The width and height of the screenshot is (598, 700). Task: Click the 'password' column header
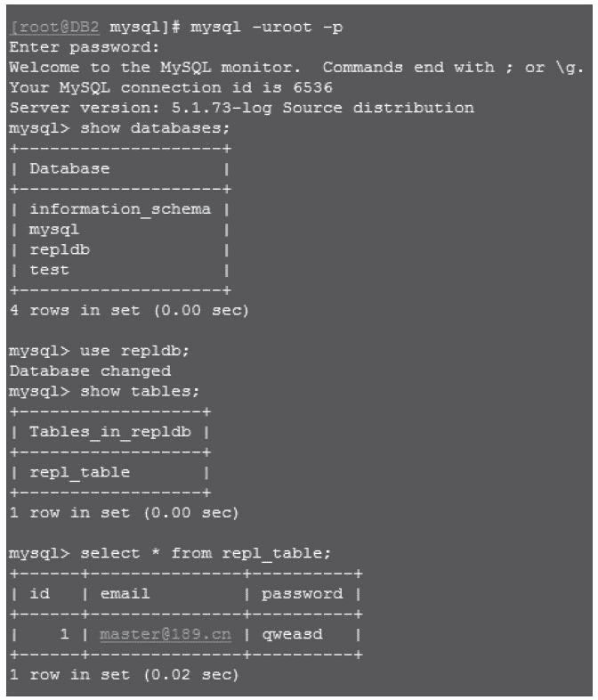click(x=302, y=594)
